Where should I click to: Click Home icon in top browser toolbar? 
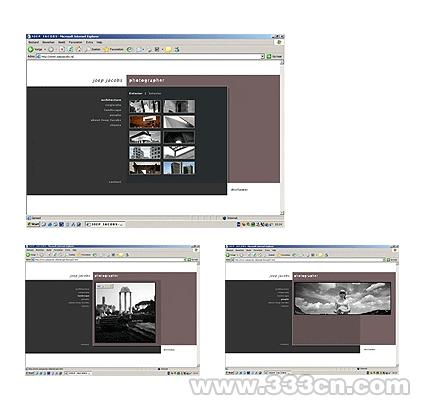(78, 49)
